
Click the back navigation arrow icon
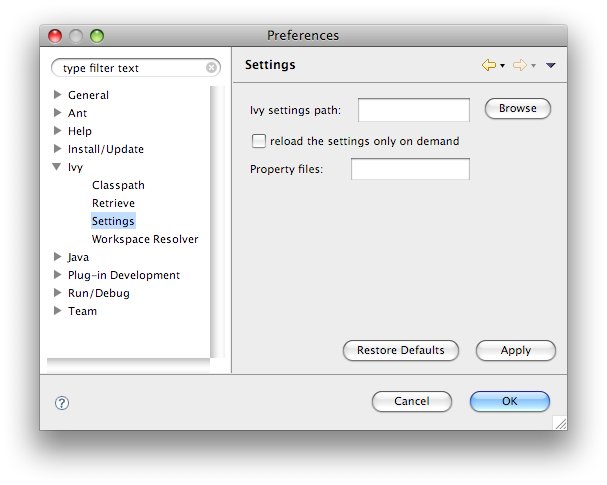488,66
